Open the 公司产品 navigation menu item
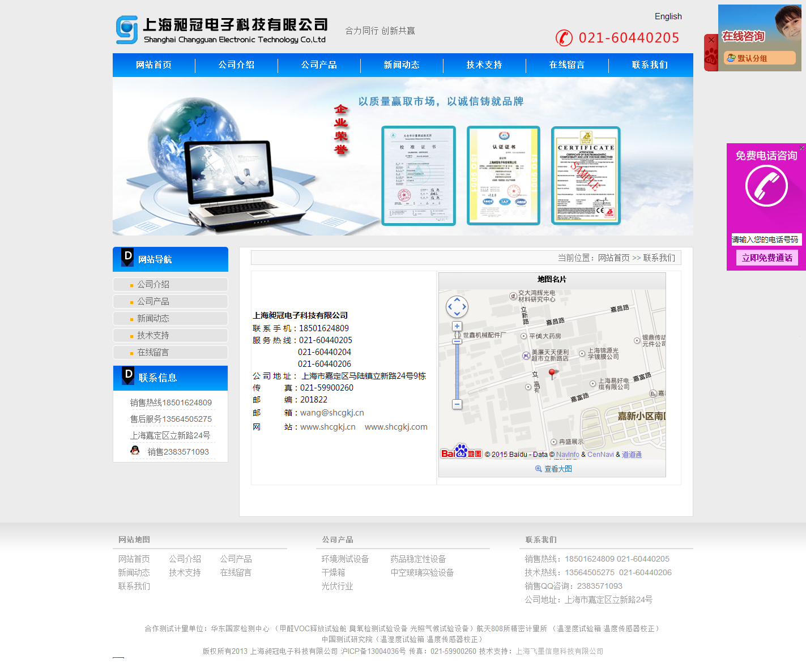The width and height of the screenshot is (806, 672). click(319, 65)
